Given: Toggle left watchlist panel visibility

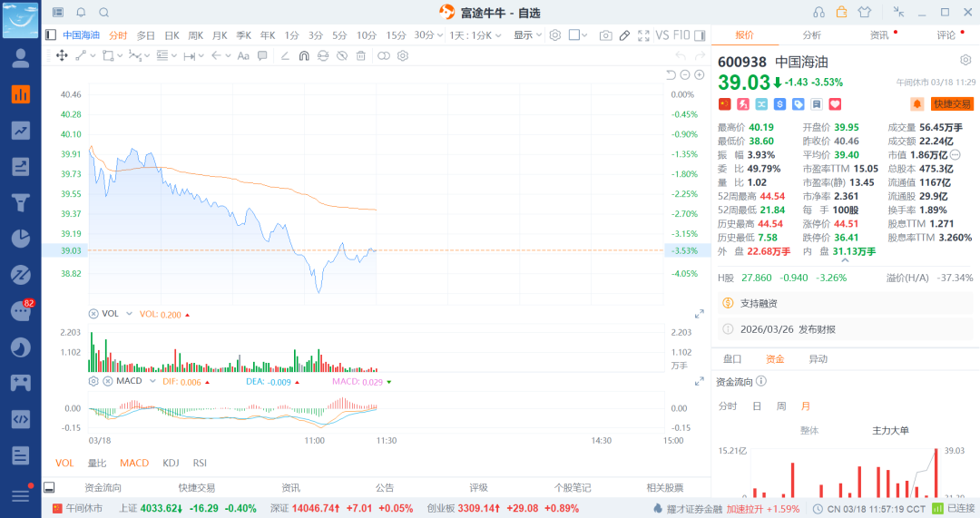Looking at the screenshot, I should [x=51, y=35].
